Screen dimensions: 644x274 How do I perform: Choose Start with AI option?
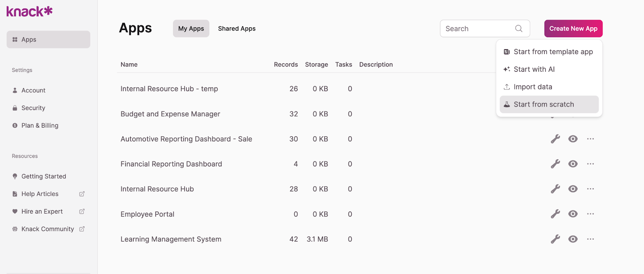coord(534,69)
